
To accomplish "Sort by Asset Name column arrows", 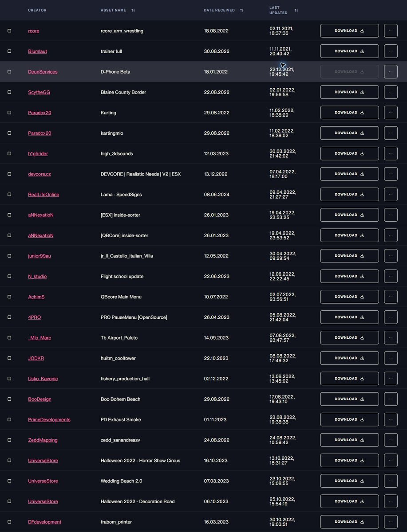I will point(133,10).
